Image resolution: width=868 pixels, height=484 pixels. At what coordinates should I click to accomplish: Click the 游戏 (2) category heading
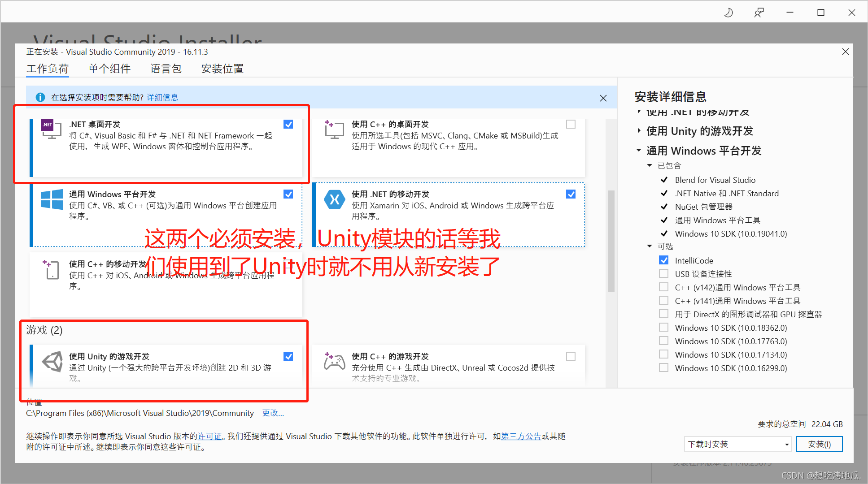[44, 330]
